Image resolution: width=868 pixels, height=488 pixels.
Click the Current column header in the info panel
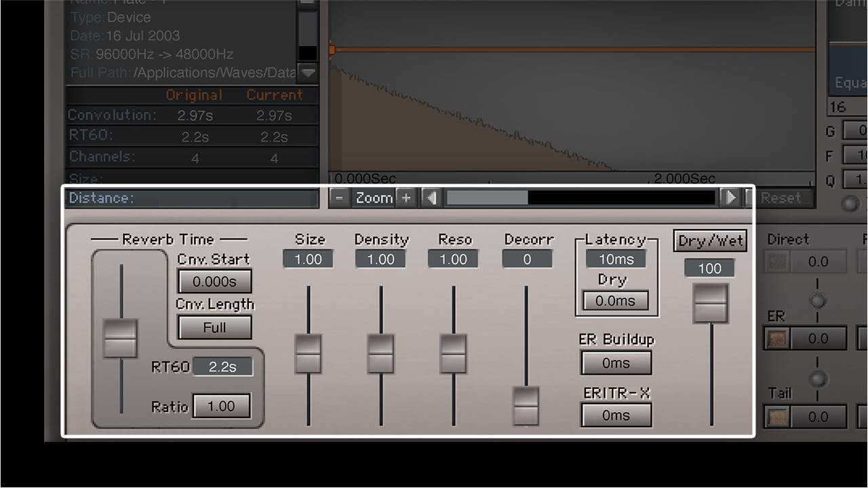click(x=275, y=95)
